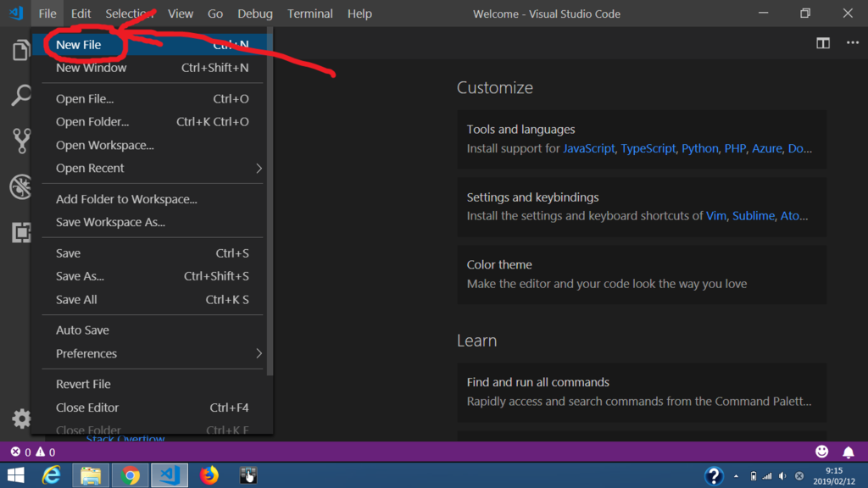
Task: Open the Edit menu
Action: coord(81,14)
